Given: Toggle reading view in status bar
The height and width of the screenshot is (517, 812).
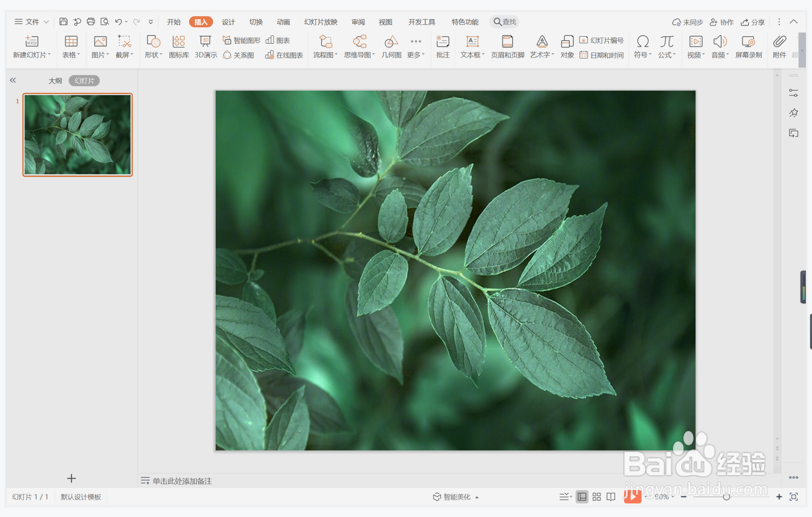Looking at the screenshot, I should pos(611,497).
